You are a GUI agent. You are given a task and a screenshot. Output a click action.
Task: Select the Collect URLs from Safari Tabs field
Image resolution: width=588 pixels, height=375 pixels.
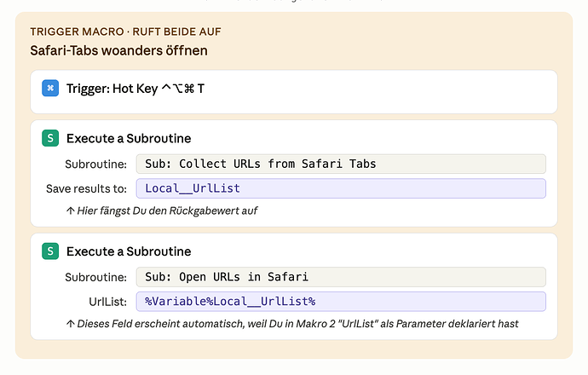coord(341,164)
